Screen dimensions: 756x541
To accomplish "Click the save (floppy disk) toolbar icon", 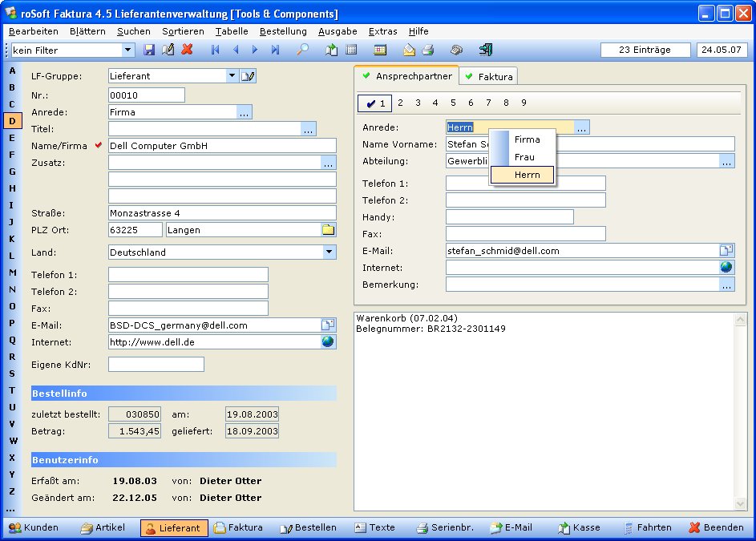I will (149, 50).
